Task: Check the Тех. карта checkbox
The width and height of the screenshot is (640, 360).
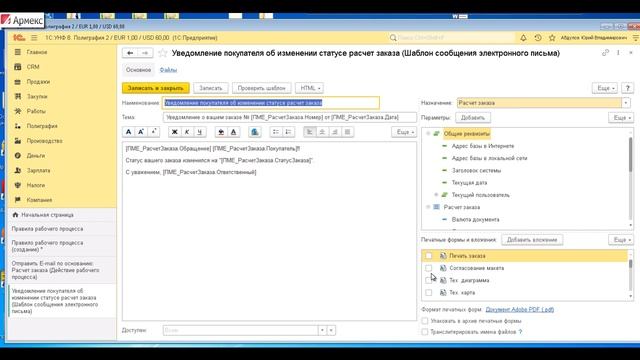Action: [429, 293]
